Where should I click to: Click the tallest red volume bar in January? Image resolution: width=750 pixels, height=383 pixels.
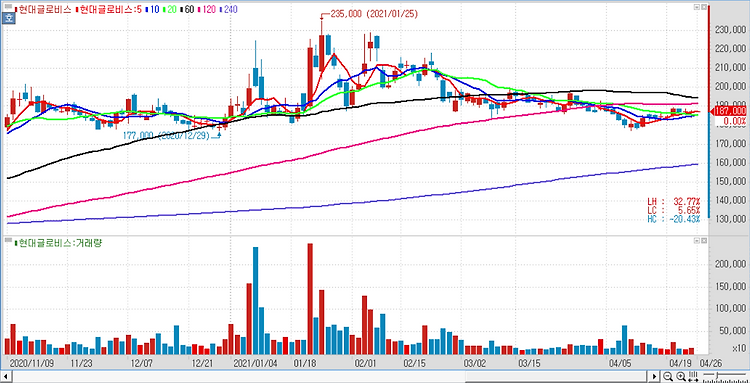tap(310, 299)
